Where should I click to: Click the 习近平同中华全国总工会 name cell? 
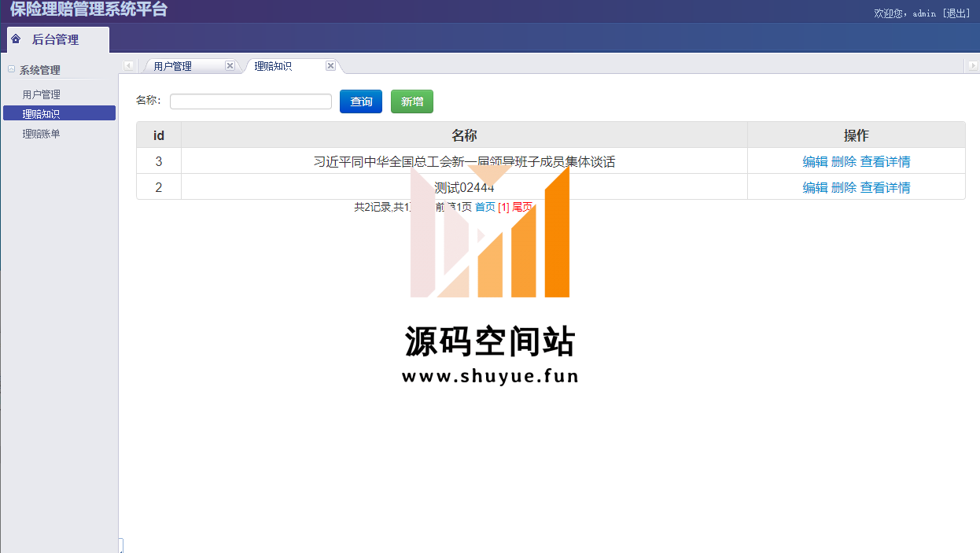[464, 161]
